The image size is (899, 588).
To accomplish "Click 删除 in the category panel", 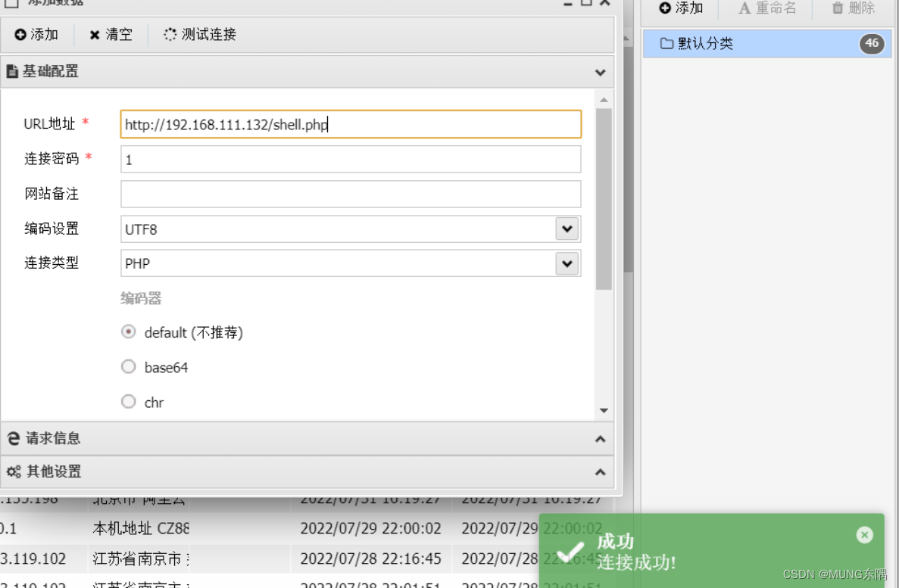I will tap(853, 8).
